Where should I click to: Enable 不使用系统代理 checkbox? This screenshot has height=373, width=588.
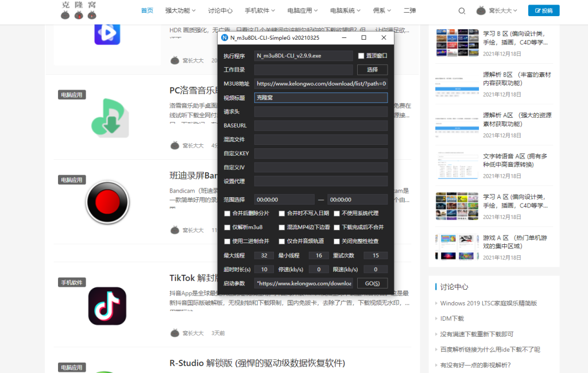[336, 214]
